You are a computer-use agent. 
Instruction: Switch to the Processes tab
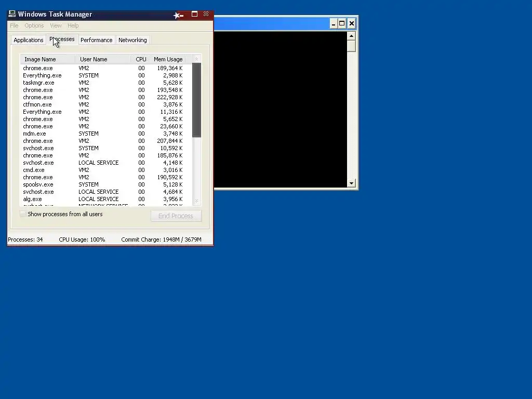pyautogui.click(x=62, y=39)
